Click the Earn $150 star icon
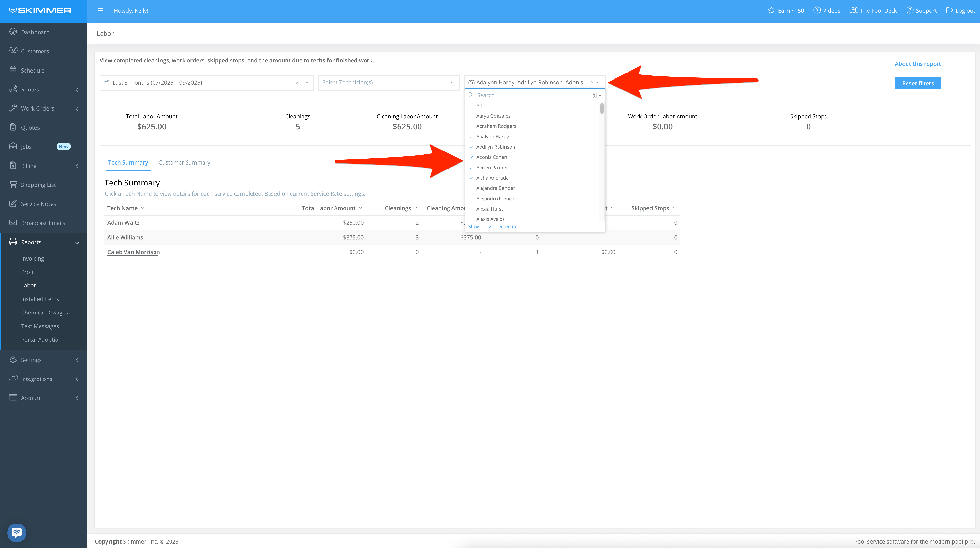This screenshot has height=548, width=980. click(x=771, y=11)
